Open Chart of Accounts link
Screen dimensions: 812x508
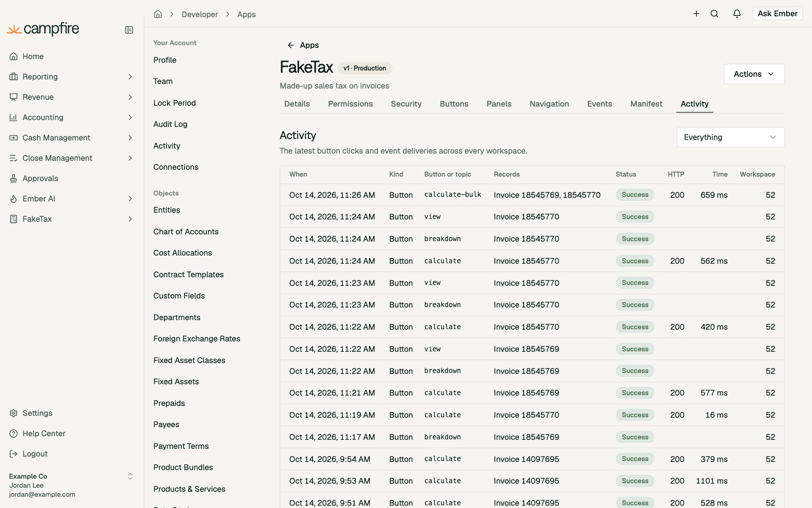coord(186,232)
